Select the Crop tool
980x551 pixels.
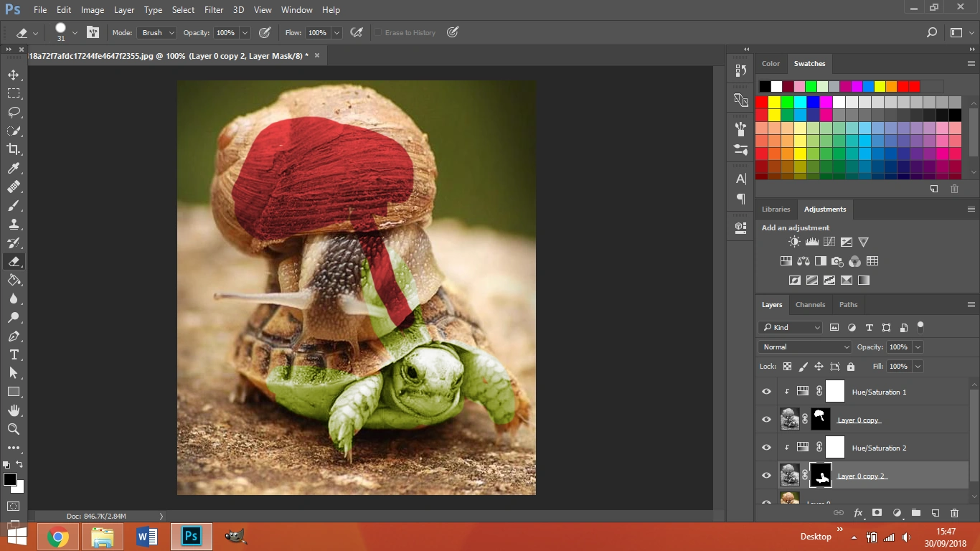(14, 149)
